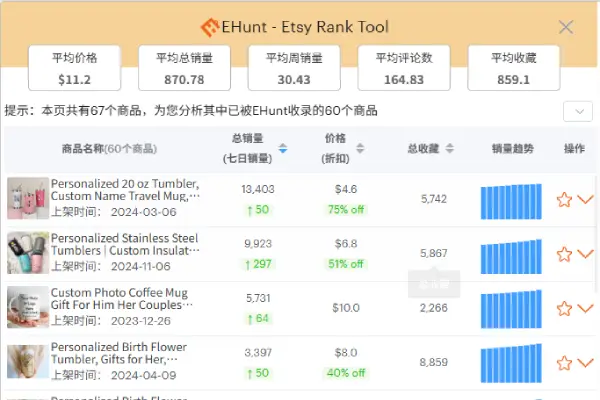Close the EHunt Etsy Rank Tool panel
The image size is (600, 400).
tap(566, 27)
